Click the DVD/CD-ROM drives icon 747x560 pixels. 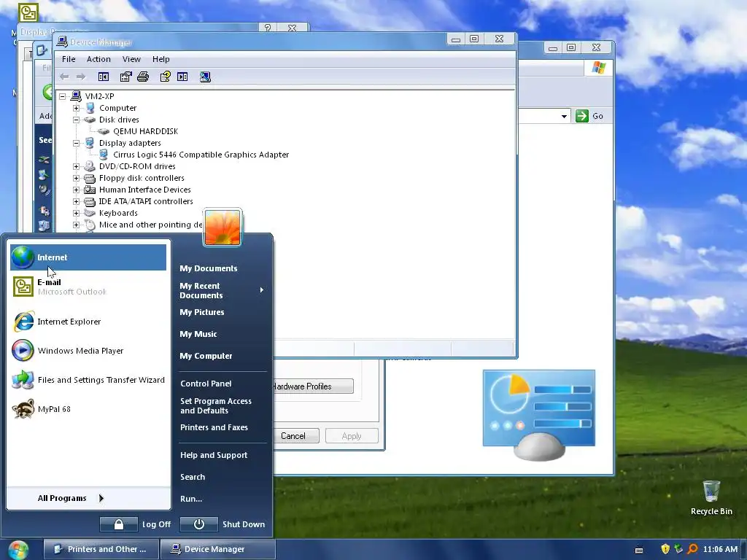90,166
